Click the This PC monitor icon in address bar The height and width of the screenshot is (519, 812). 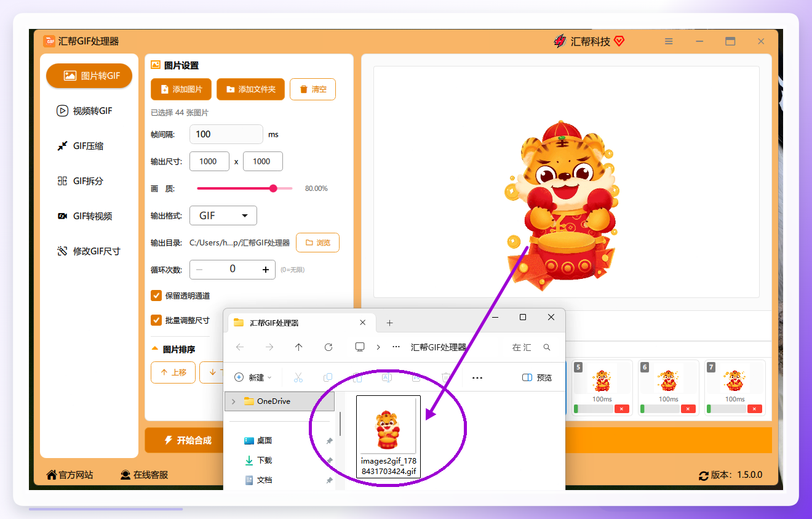360,347
